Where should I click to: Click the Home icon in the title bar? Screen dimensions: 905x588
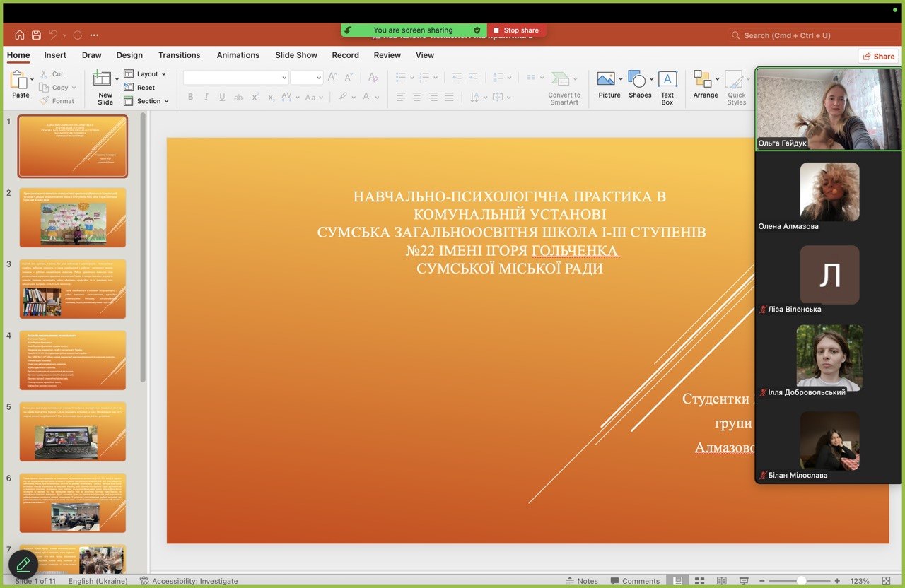20,35
